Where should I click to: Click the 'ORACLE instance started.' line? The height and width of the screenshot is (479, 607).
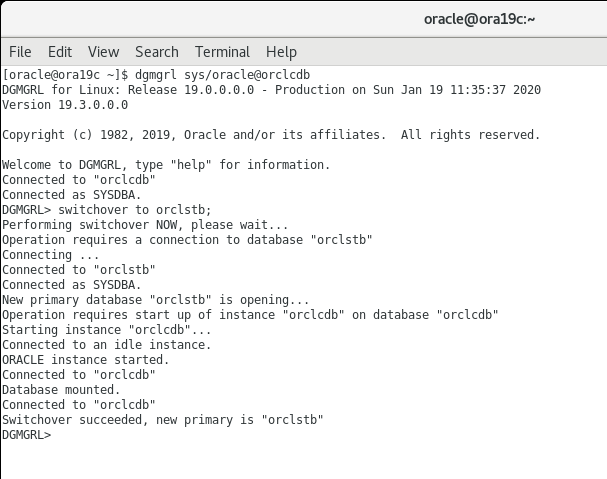click(86, 360)
